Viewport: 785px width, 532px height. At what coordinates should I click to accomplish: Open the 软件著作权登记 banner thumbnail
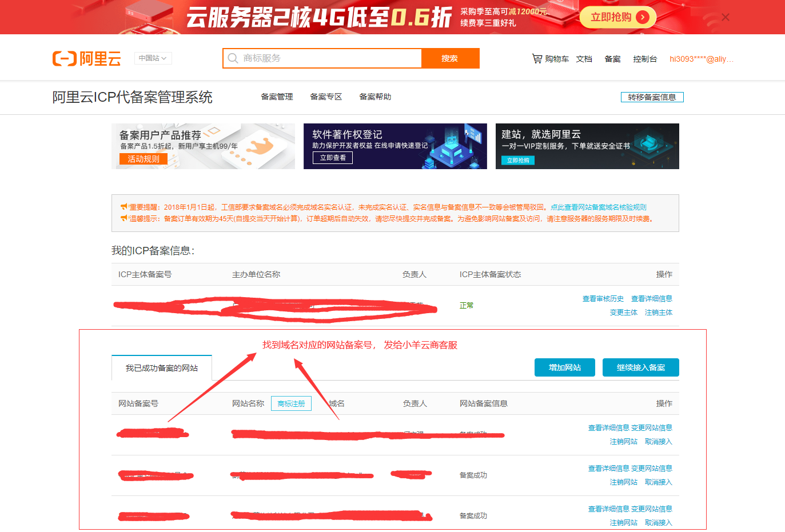click(x=395, y=146)
